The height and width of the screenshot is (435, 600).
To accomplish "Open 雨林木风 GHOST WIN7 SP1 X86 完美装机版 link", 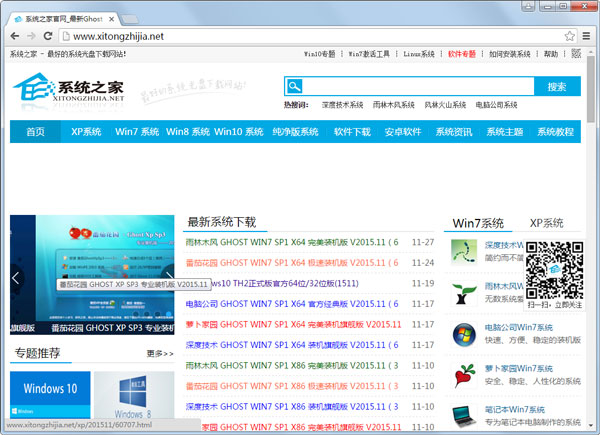I will (292, 365).
